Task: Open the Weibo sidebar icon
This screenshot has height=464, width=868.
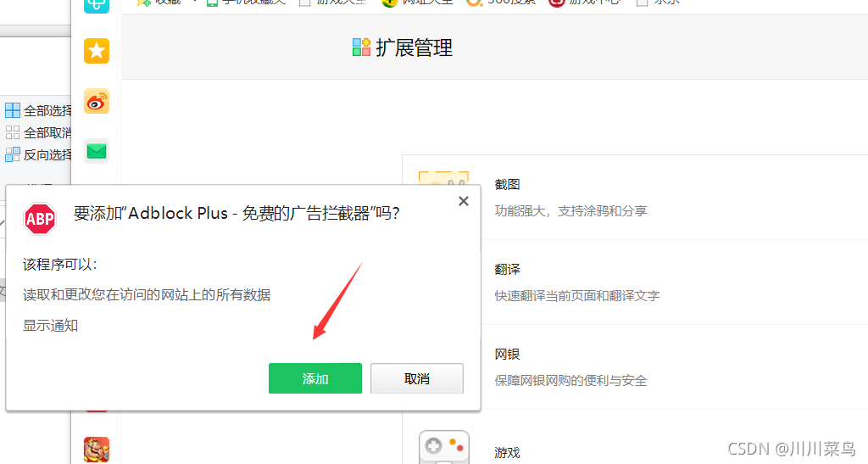Action: click(x=97, y=101)
